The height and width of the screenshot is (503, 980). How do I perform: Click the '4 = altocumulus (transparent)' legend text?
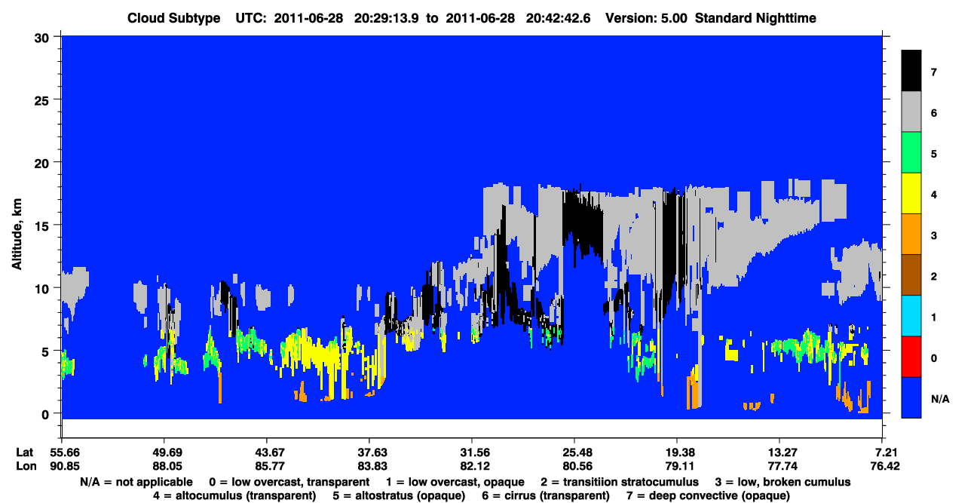pos(234,495)
